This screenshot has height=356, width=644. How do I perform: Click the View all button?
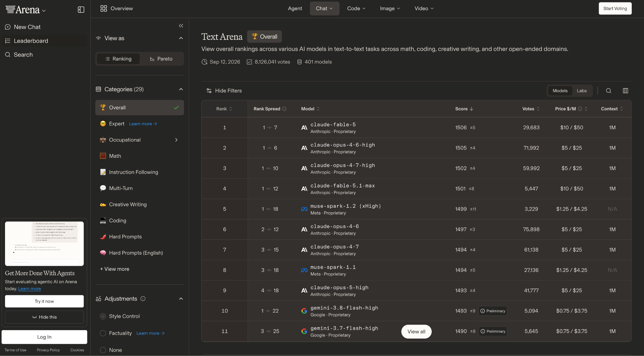[x=416, y=332]
